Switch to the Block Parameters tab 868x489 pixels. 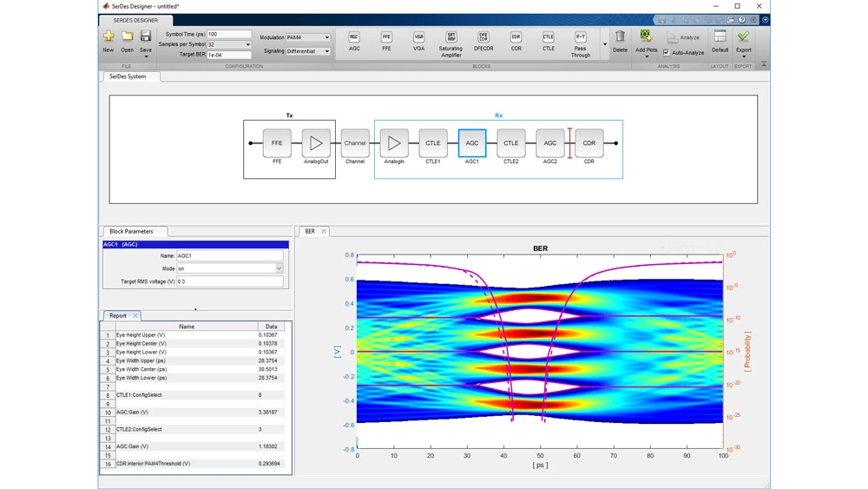click(131, 232)
